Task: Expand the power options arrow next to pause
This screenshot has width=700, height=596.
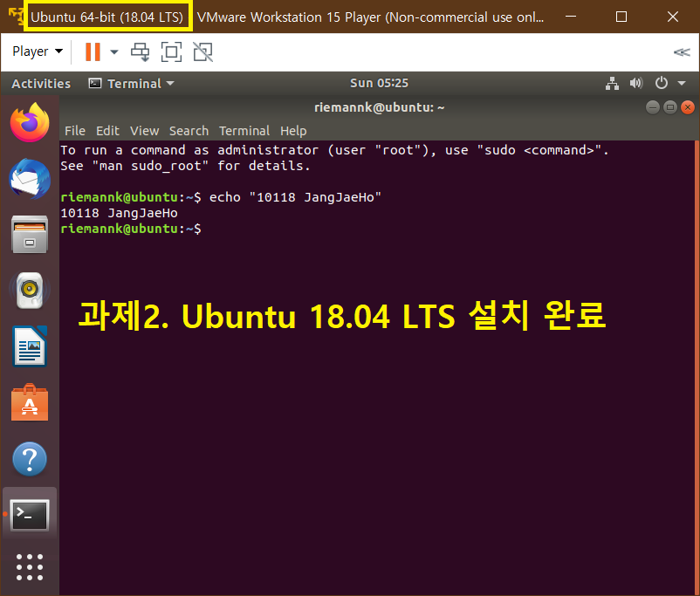Action: pos(114,51)
